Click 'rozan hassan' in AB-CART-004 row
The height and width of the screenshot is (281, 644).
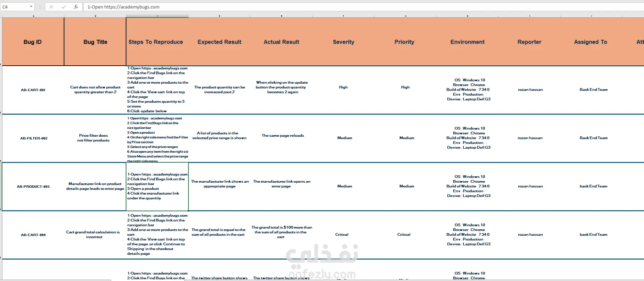pyautogui.click(x=530, y=234)
